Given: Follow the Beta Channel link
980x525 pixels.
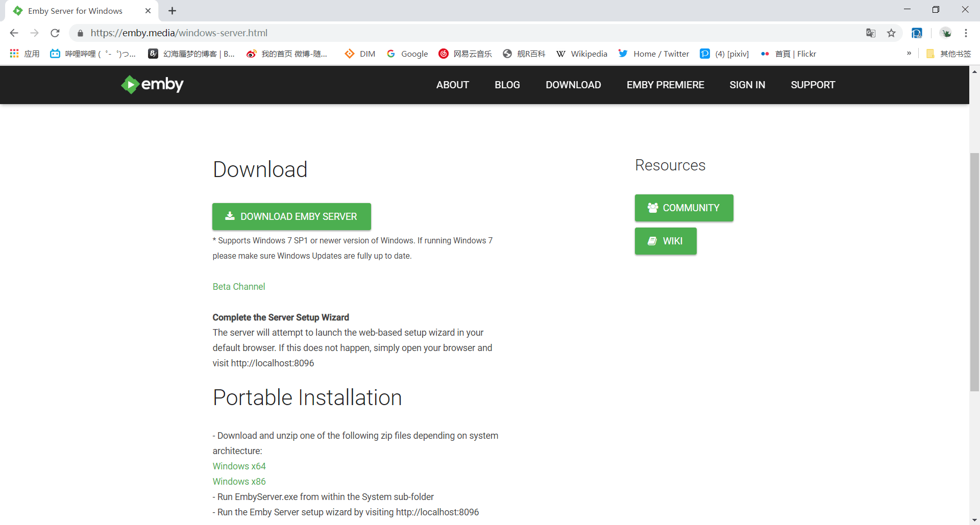Looking at the screenshot, I should [239, 287].
